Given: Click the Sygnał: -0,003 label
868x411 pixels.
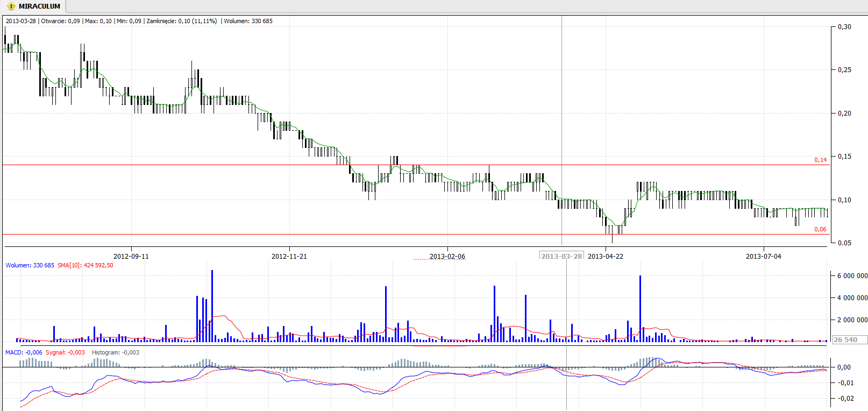Looking at the screenshot, I should tap(66, 352).
